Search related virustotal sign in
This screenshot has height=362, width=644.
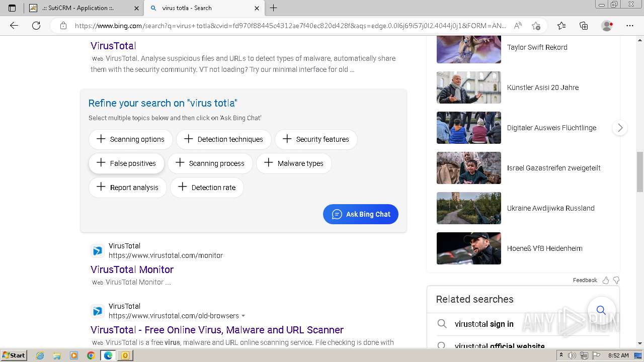[484, 324]
